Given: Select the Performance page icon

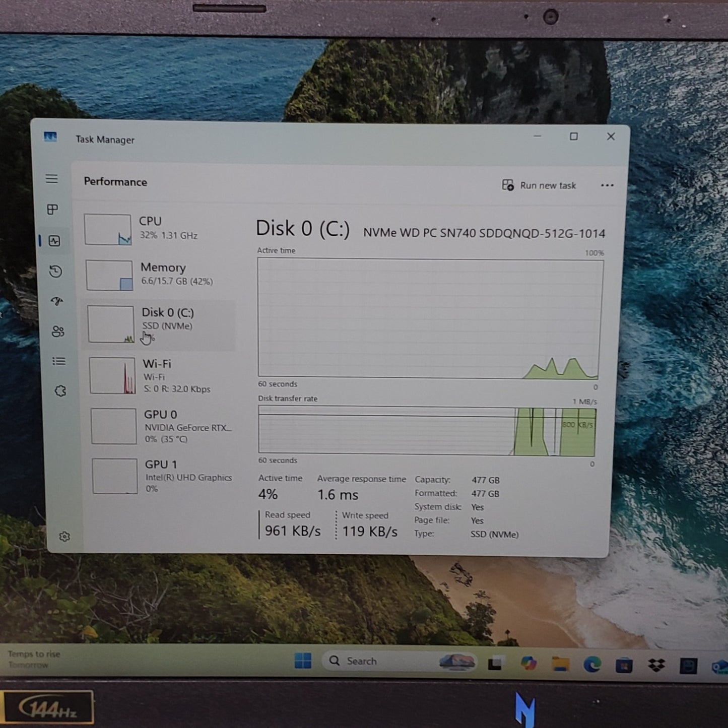Looking at the screenshot, I should [x=54, y=241].
